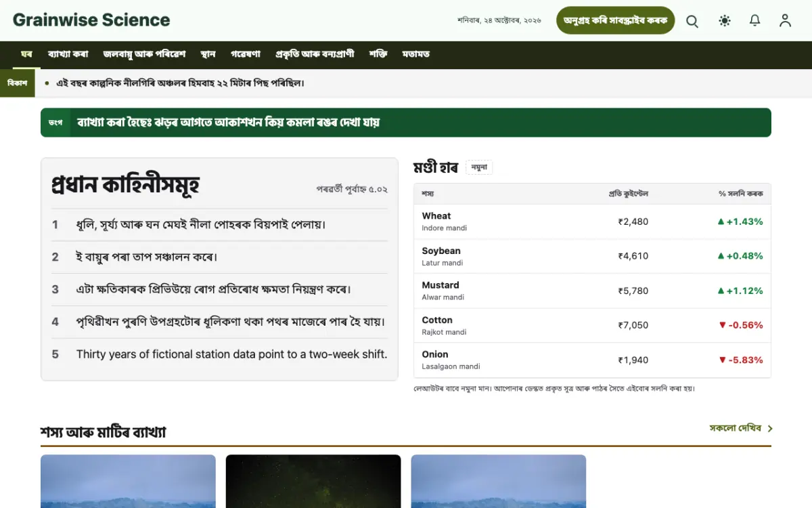
Task: Open the স্থান menu item
Action: [x=208, y=54]
